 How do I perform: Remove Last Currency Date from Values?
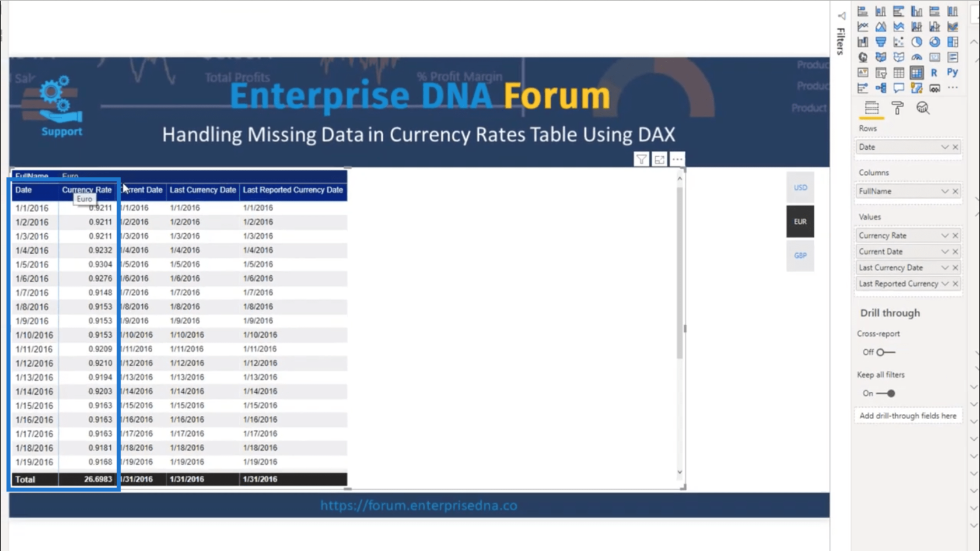[956, 268]
